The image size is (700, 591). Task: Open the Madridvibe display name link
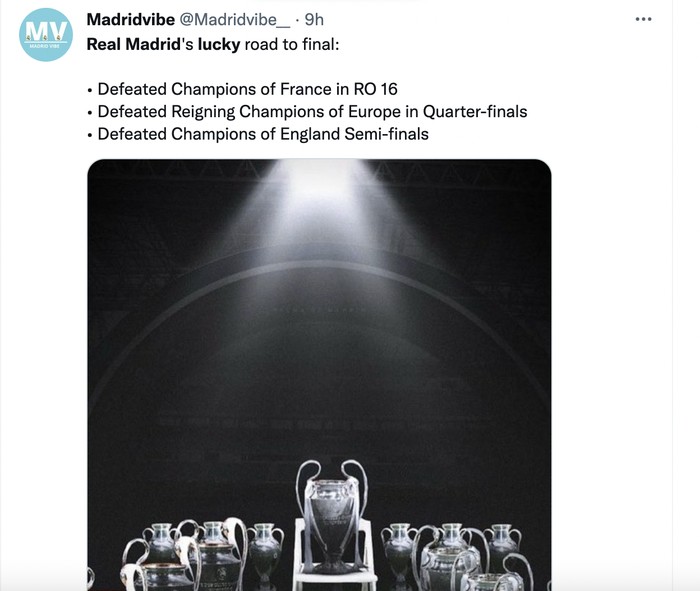point(130,20)
